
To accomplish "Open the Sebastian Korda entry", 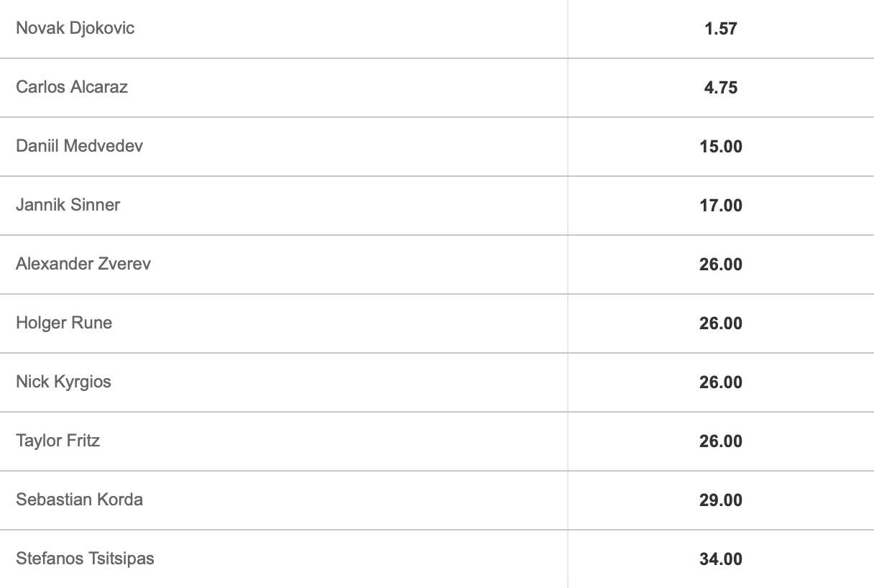I will click(x=79, y=500).
